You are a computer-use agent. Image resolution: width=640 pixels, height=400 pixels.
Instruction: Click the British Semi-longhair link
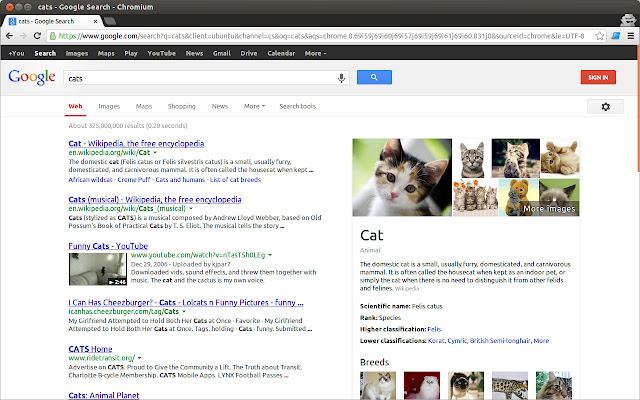(500, 340)
